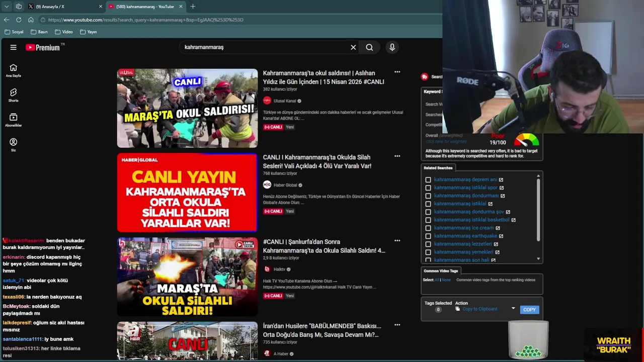Viewport: 644px width, 362px height.
Task: Open Abonelikler in the sidebar
Action: (x=14, y=120)
